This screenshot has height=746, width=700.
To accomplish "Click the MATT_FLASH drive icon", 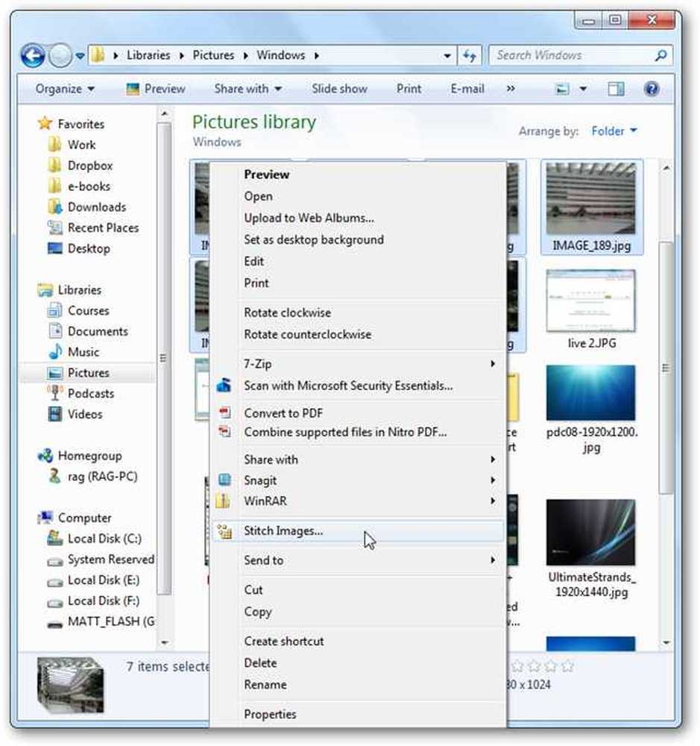I will pyautogui.click(x=54, y=623).
